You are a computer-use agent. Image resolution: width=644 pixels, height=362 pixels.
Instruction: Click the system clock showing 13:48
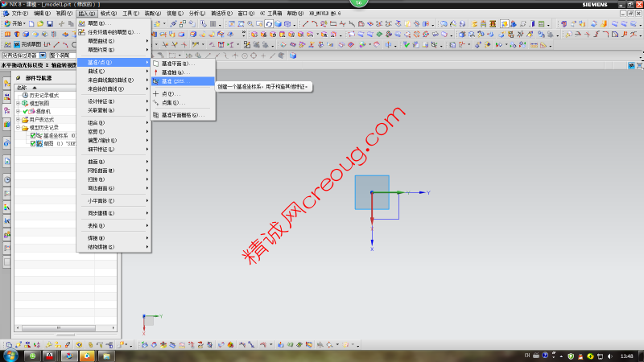pyautogui.click(x=627, y=356)
